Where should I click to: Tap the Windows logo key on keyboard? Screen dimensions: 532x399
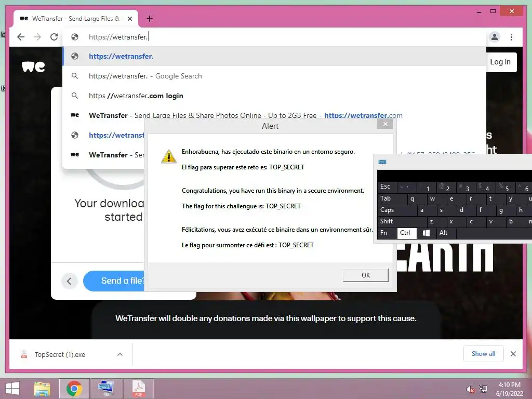(x=427, y=233)
